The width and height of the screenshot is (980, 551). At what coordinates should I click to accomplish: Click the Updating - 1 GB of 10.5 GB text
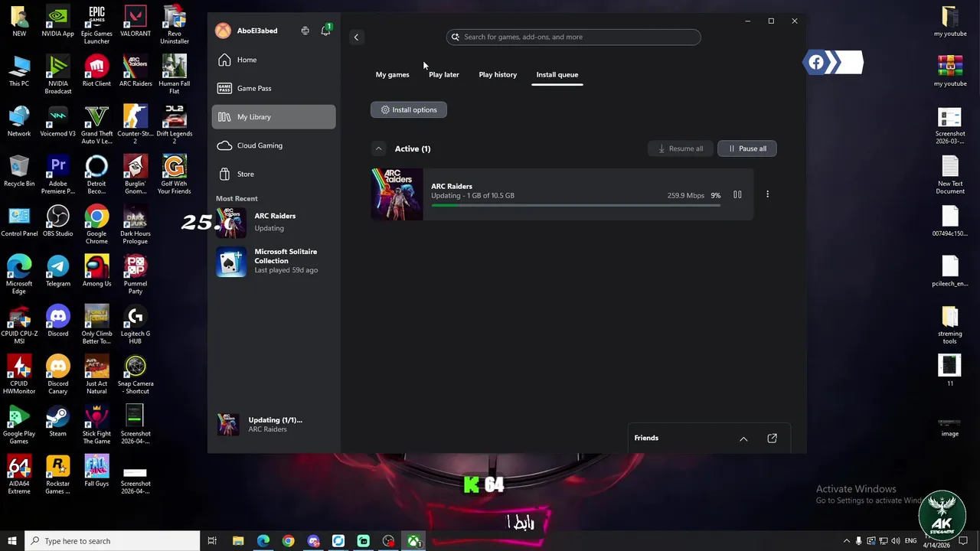pyautogui.click(x=472, y=195)
